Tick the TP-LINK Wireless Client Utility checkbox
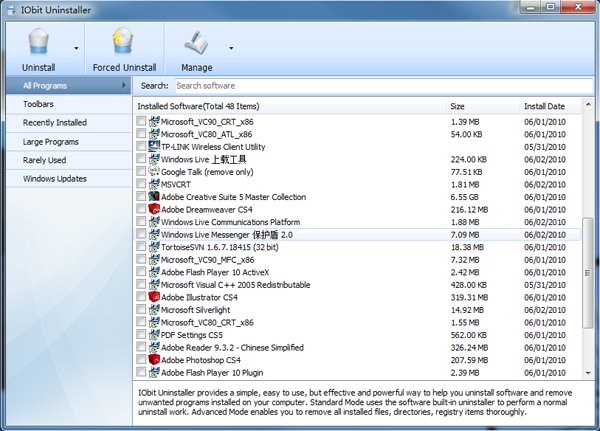 tap(141, 146)
